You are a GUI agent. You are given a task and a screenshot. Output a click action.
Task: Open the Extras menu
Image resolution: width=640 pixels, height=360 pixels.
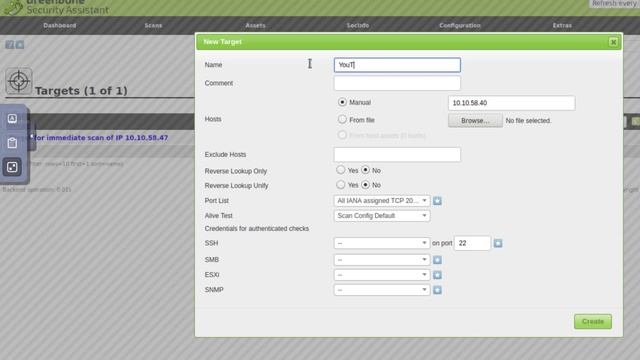coord(562,25)
